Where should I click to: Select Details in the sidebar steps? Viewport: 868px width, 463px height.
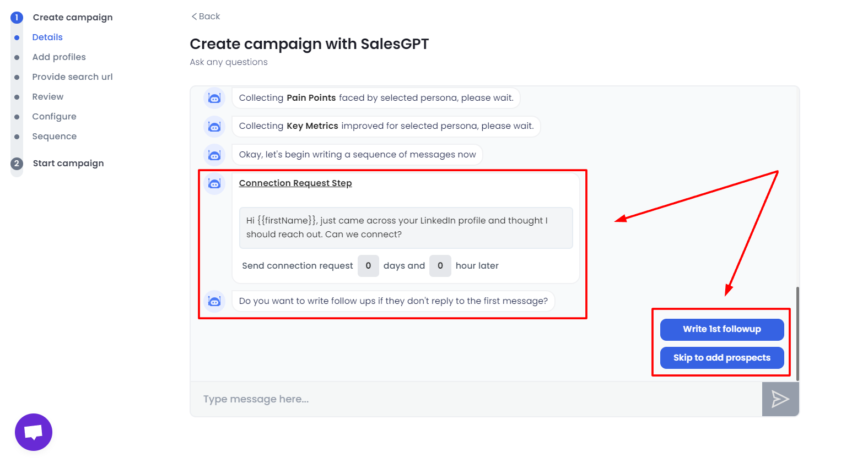[x=47, y=37]
